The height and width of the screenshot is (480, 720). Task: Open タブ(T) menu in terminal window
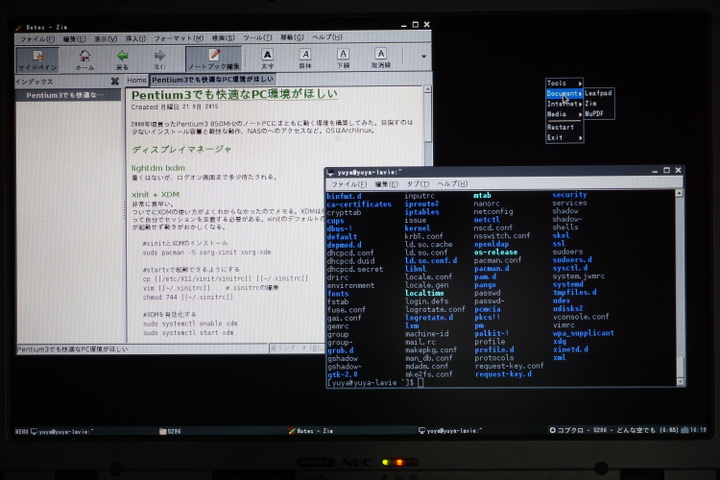pos(418,184)
